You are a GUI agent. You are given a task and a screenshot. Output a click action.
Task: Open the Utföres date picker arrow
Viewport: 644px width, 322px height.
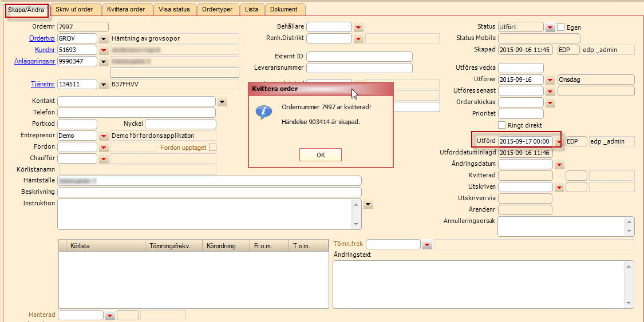[550, 80]
